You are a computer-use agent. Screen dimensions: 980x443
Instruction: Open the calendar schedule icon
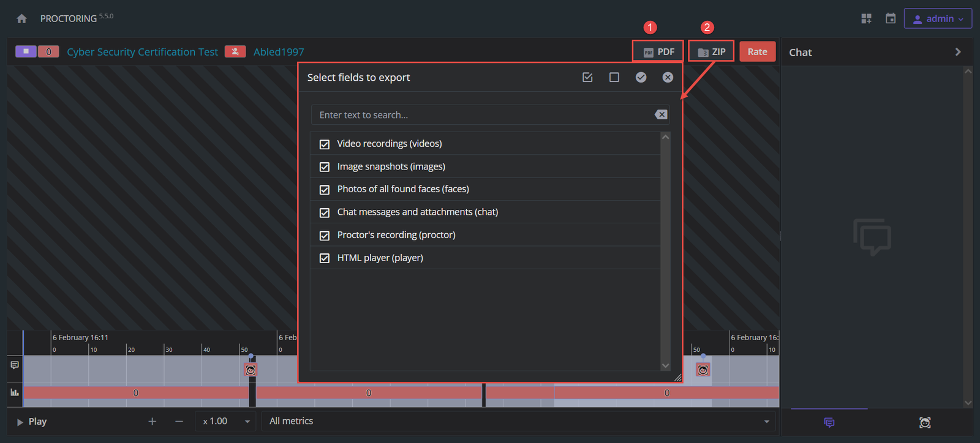[891, 19]
